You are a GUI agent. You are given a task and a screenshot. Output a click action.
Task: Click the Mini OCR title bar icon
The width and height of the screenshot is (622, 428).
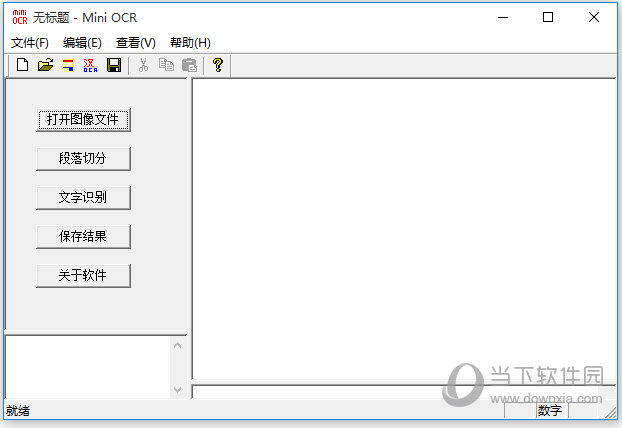pyautogui.click(x=19, y=17)
